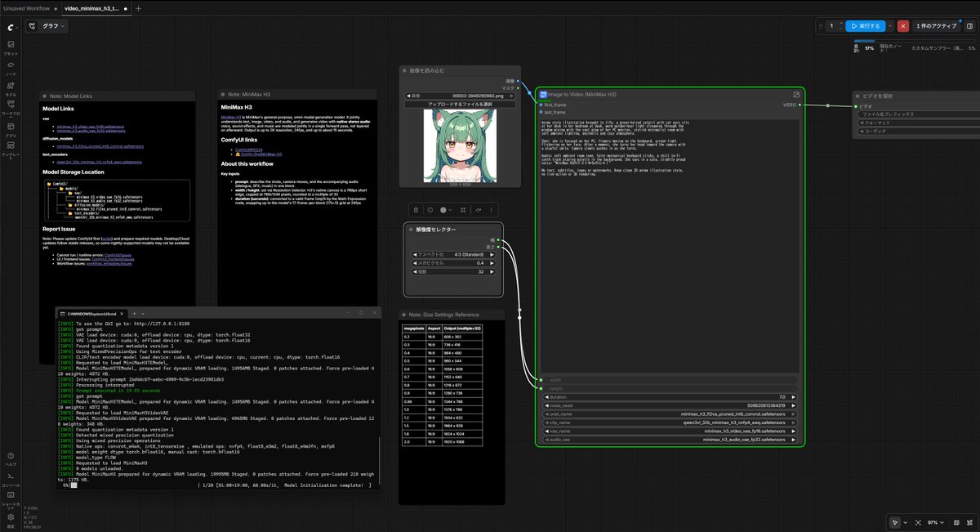
Task: Open the Workflows sidebar icon
Action: [x=11, y=109]
